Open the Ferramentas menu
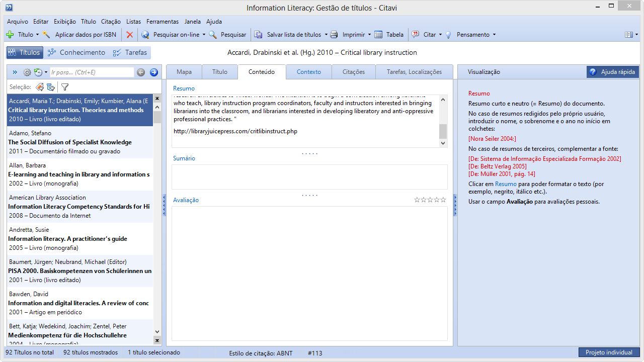644x362 pixels. click(163, 22)
